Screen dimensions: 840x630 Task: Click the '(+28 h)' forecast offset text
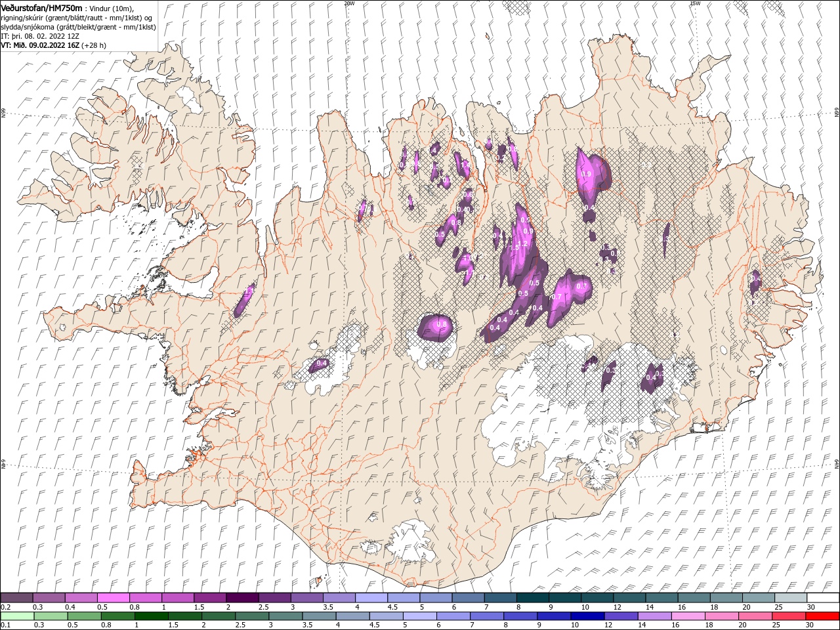click(x=93, y=45)
